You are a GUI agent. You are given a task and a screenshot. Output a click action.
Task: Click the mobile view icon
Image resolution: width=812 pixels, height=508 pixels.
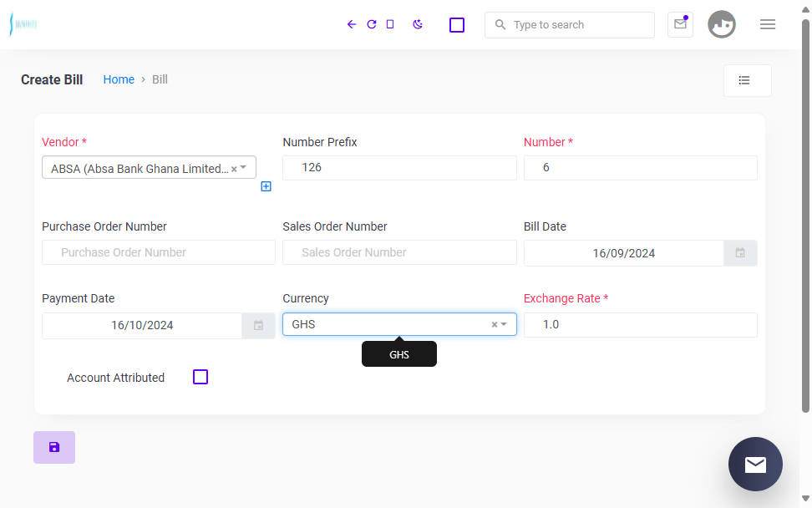pyautogui.click(x=390, y=24)
